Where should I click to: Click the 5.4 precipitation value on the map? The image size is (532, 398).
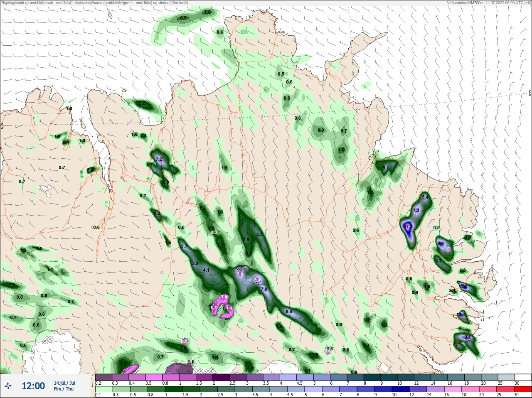tap(425, 197)
